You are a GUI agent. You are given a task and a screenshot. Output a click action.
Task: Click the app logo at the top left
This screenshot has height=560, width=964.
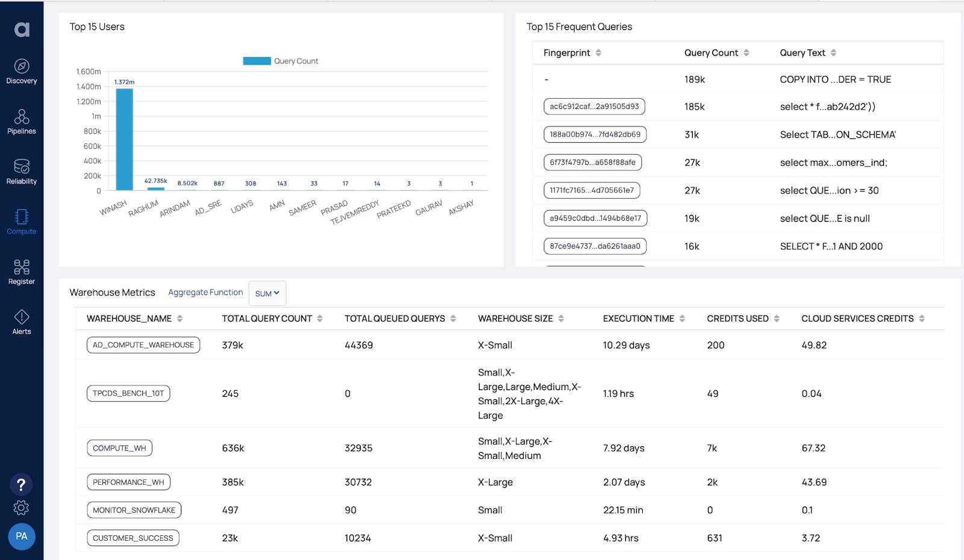pyautogui.click(x=21, y=29)
